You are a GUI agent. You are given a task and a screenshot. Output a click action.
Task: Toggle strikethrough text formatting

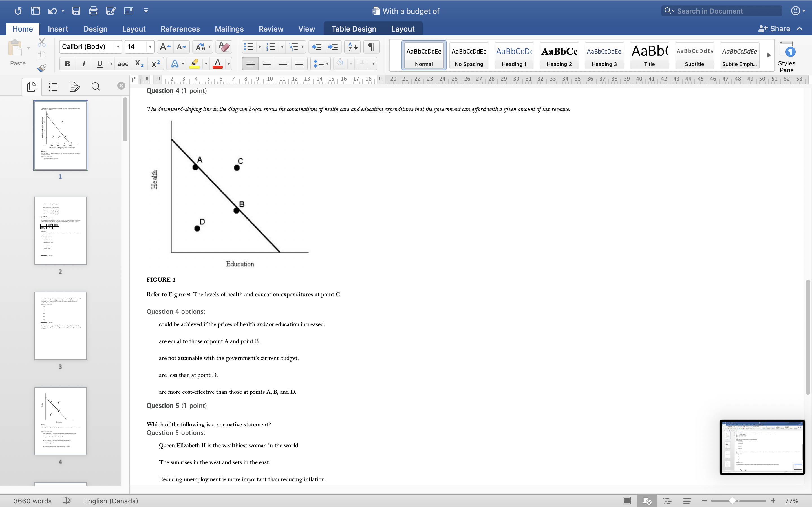[123, 64]
